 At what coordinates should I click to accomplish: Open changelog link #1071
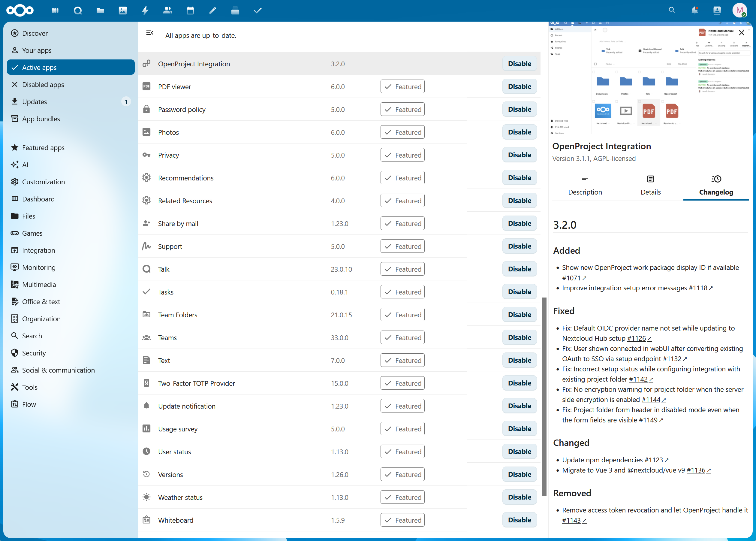[x=574, y=278]
